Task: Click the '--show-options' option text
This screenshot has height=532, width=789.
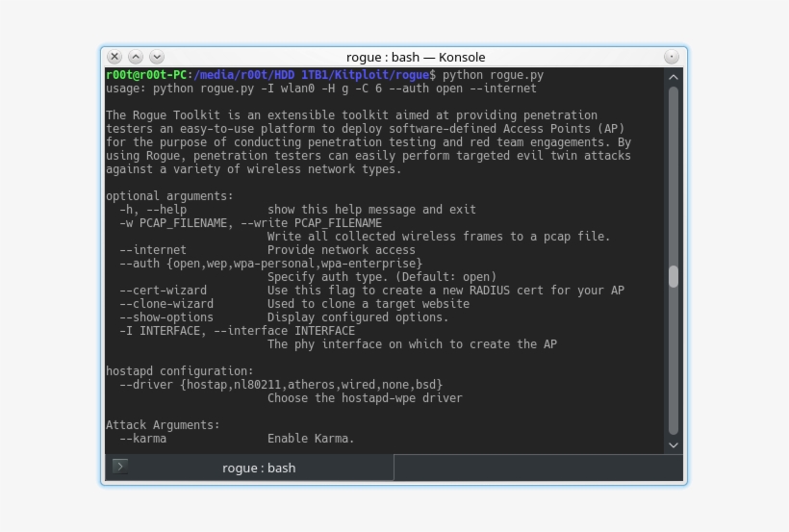Action: (x=166, y=317)
